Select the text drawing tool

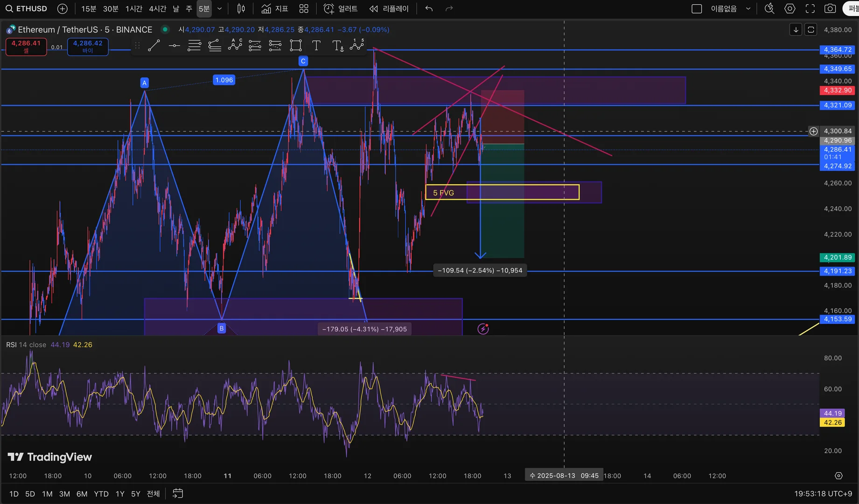(x=316, y=46)
